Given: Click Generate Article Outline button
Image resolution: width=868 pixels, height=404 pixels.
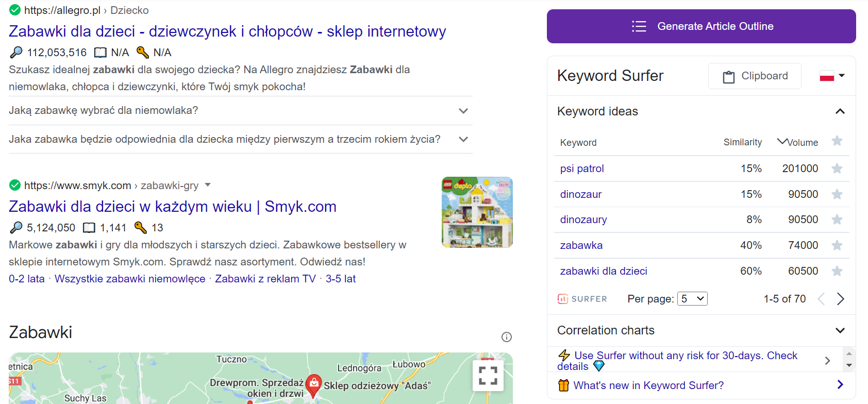Looking at the screenshot, I should [702, 26].
